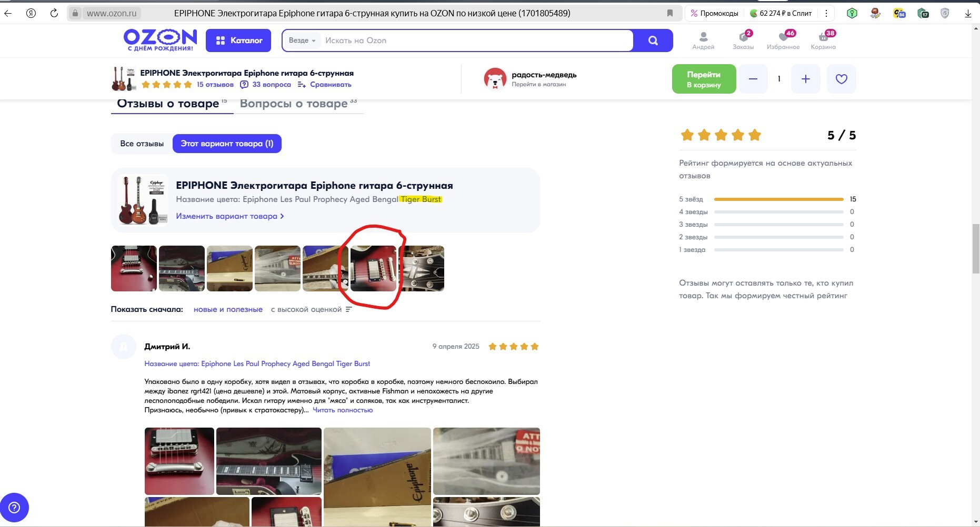The width and height of the screenshot is (980, 527).
Task: Open the last gallery thumbnail with tuning pegs
Action: coord(421,268)
